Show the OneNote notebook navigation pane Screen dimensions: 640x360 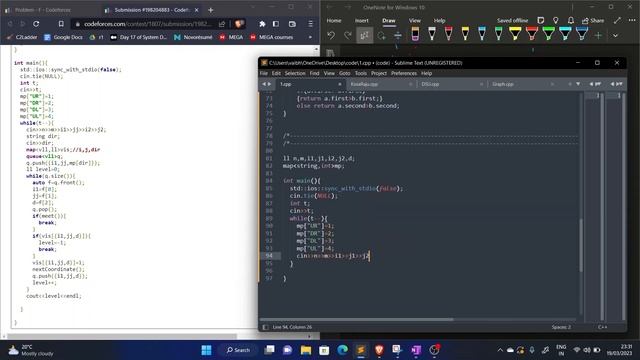(x=330, y=53)
